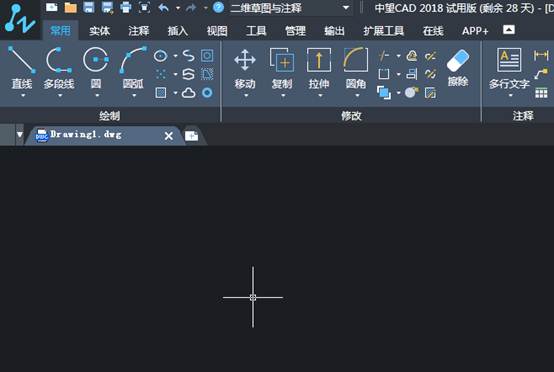Switch to the 注释 ribbon tab
The height and width of the screenshot is (372, 554).
click(x=139, y=31)
